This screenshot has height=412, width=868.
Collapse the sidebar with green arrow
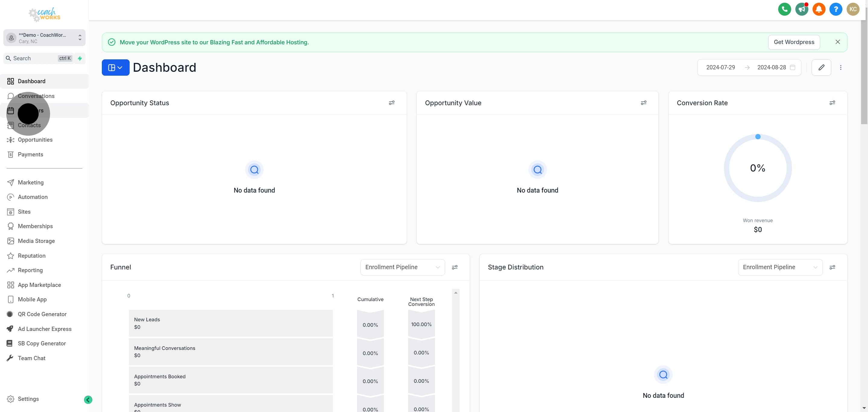[88, 400]
